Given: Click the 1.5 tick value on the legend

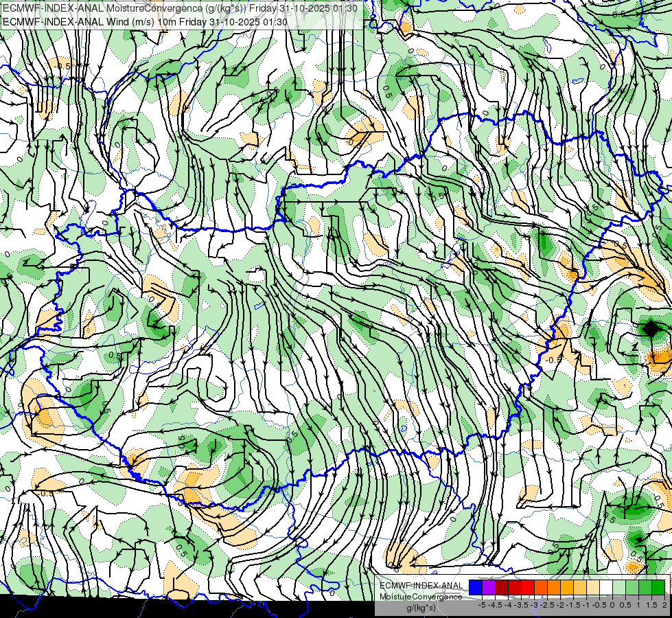Looking at the screenshot, I should pyautogui.click(x=651, y=605).
